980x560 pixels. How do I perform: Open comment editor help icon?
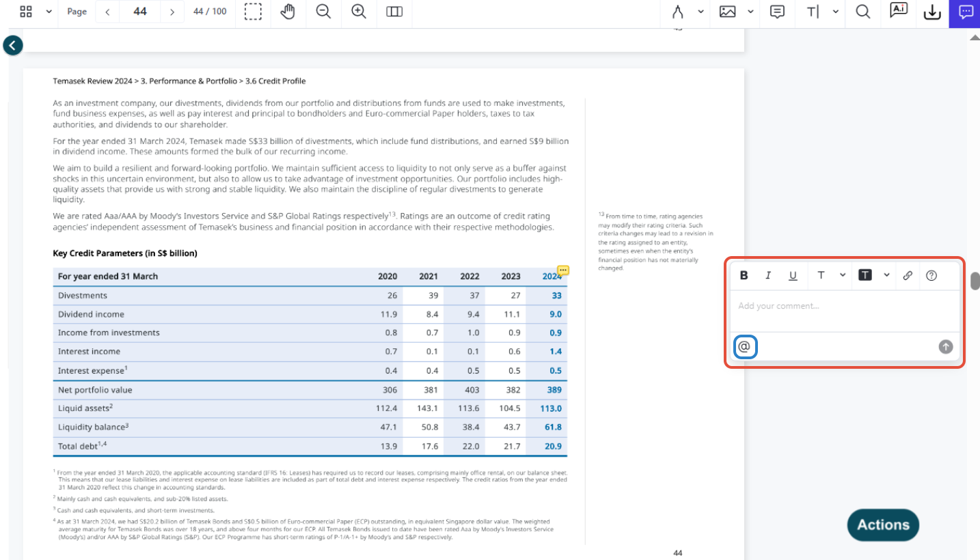click(x=931, y=275)
